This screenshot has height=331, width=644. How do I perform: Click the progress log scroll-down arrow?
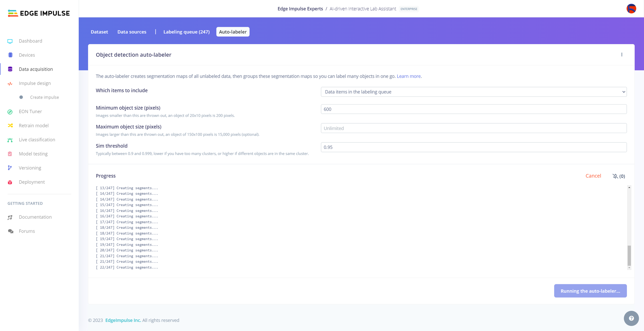[x=629, y=268]
